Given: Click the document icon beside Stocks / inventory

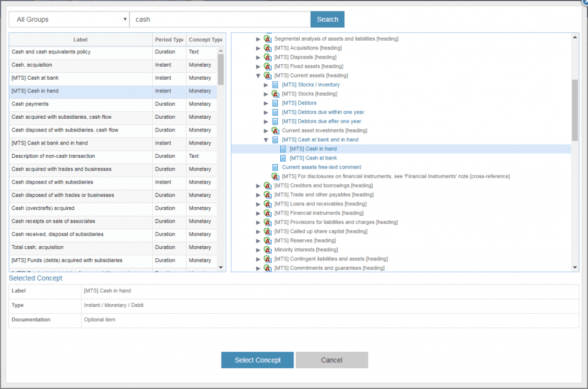Looking at the screenshot, I should (x=274, y=85).
